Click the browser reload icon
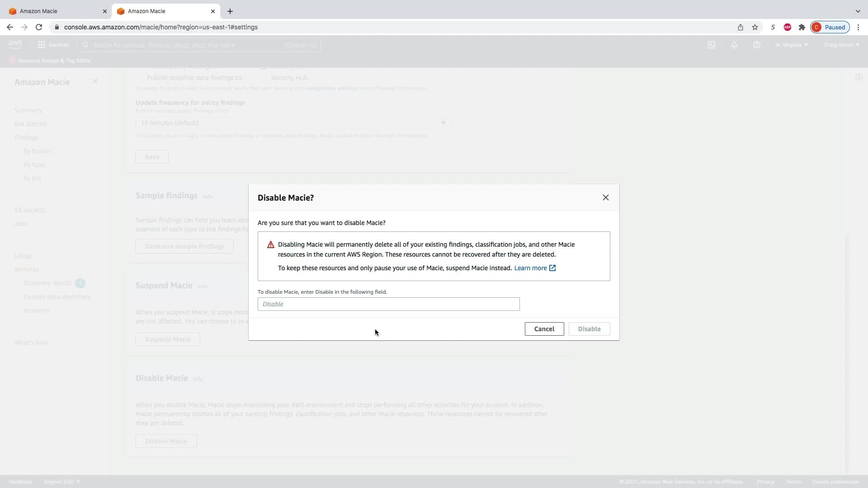This screenshot has height=488, width=868. pyautogui.click(x=39, y=27)
